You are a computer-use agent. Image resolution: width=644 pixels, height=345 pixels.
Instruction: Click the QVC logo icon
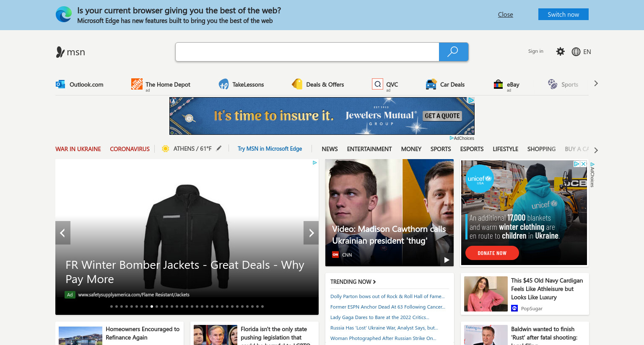(377, 84)
